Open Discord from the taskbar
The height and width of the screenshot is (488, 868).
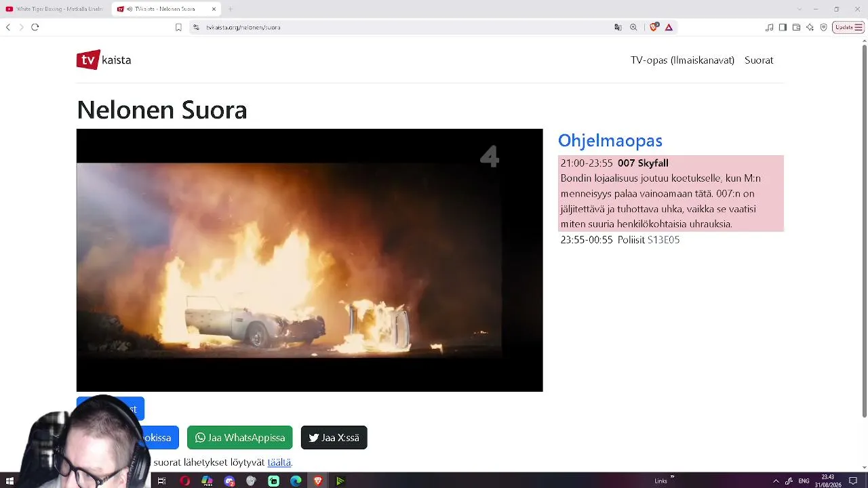click(229, 481)
